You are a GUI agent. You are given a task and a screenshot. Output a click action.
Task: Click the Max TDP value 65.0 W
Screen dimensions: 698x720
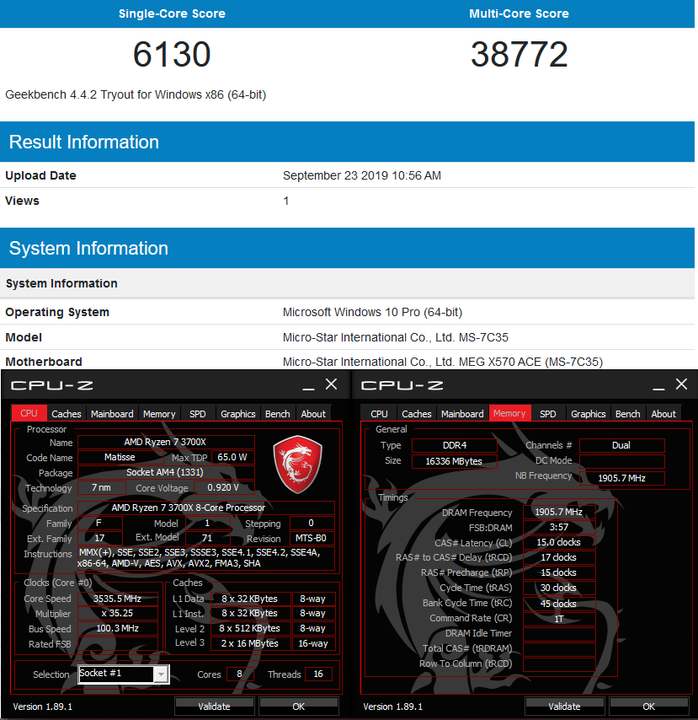(232, 457)
